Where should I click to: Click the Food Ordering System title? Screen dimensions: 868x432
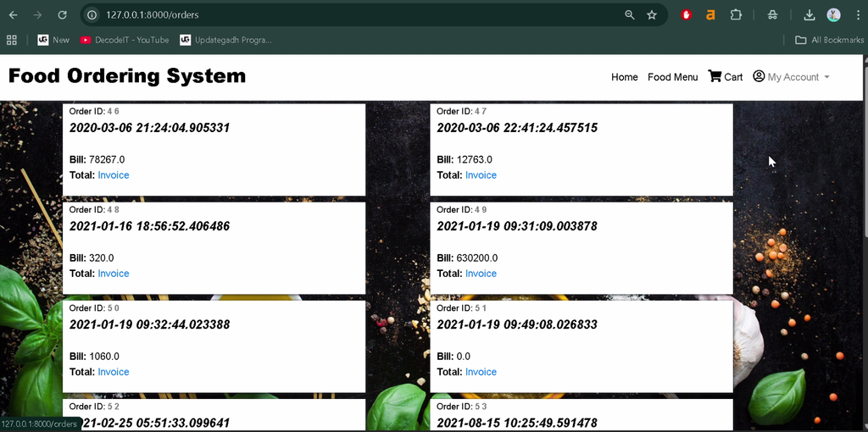click(127, 75)
